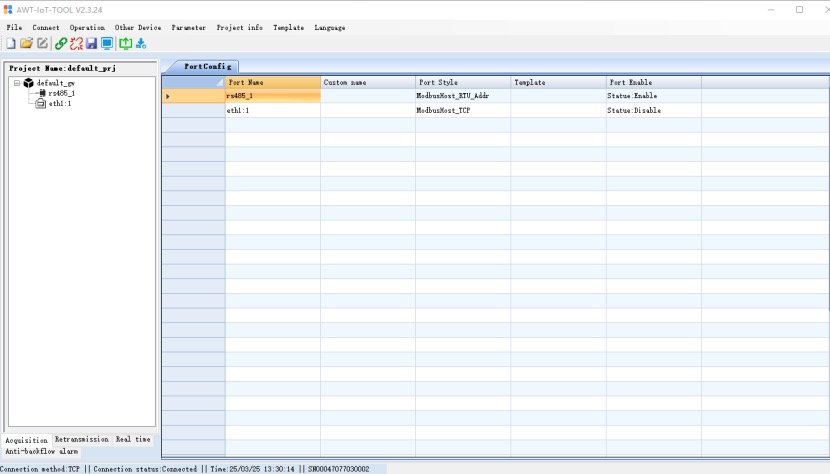Click the Status:Disable cell for eth1:1
The width and height of the screenshot is (830, 474).
[x=654, y=110]
